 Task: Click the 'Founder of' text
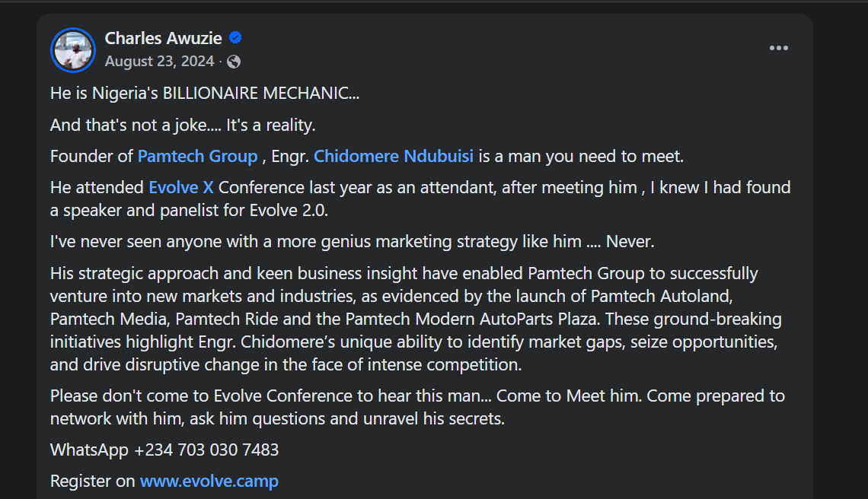pyautogui.click(x=91, y=157)
